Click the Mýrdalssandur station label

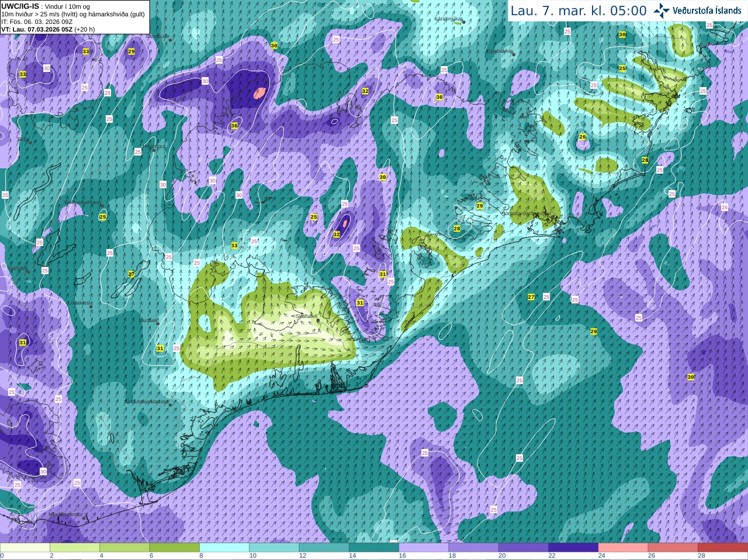pos(64,514)
